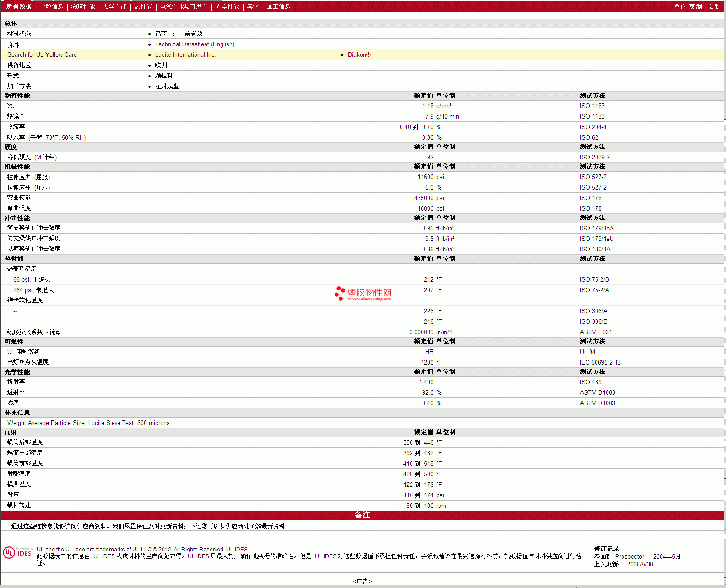Click the 螺筒后部温度 label

(25, 442)
